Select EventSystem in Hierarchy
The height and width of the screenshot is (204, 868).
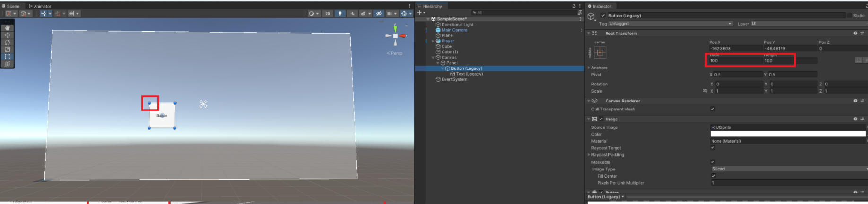point(454,79)
